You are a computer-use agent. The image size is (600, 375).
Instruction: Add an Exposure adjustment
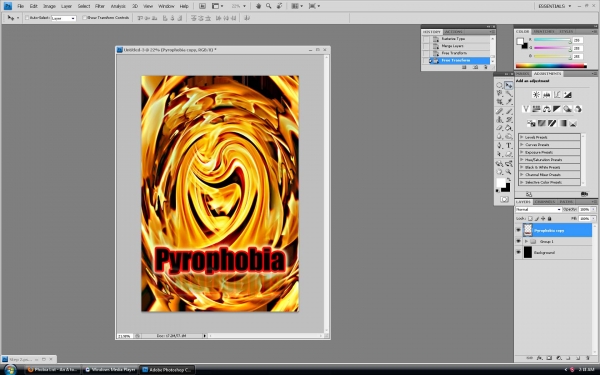(x=568, y=95)
